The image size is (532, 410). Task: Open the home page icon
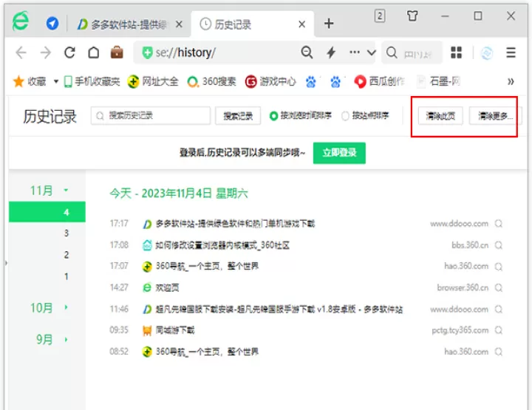point(94,52)
